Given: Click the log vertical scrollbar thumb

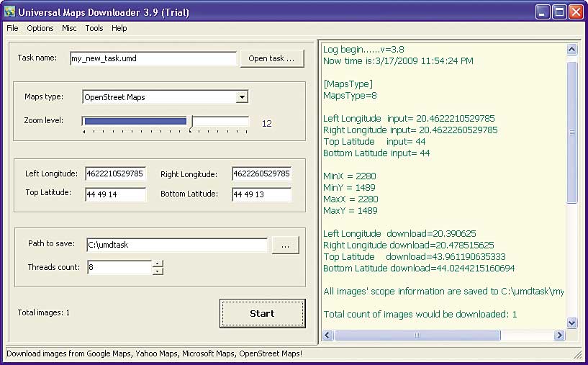Looking at the screenshot, I should coord(571,132).
